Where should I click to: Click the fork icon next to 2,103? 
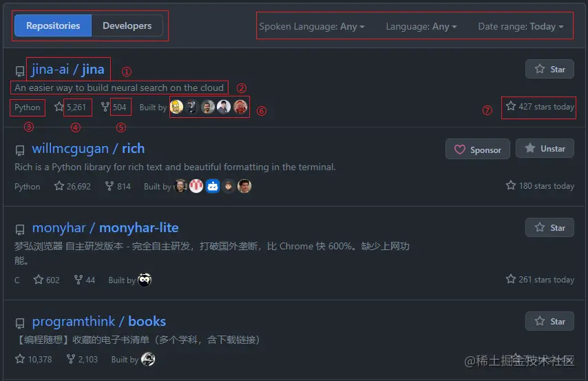pos(70,359)
